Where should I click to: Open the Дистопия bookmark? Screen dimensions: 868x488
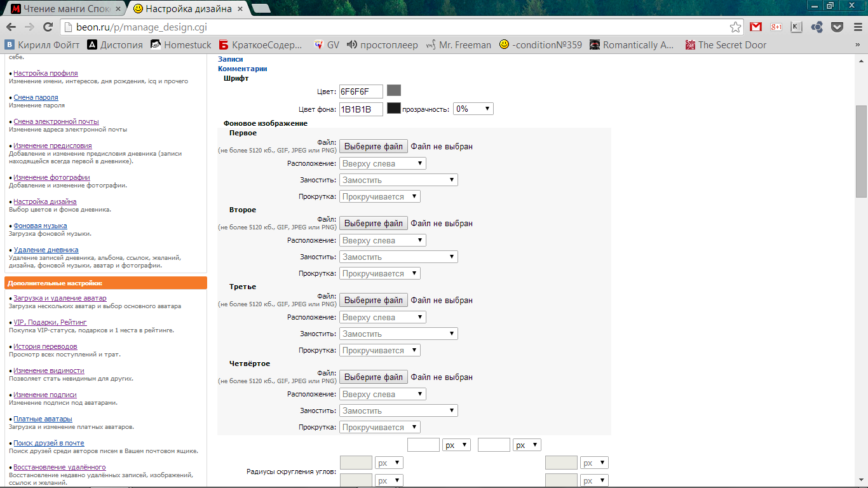pos(115,44)
